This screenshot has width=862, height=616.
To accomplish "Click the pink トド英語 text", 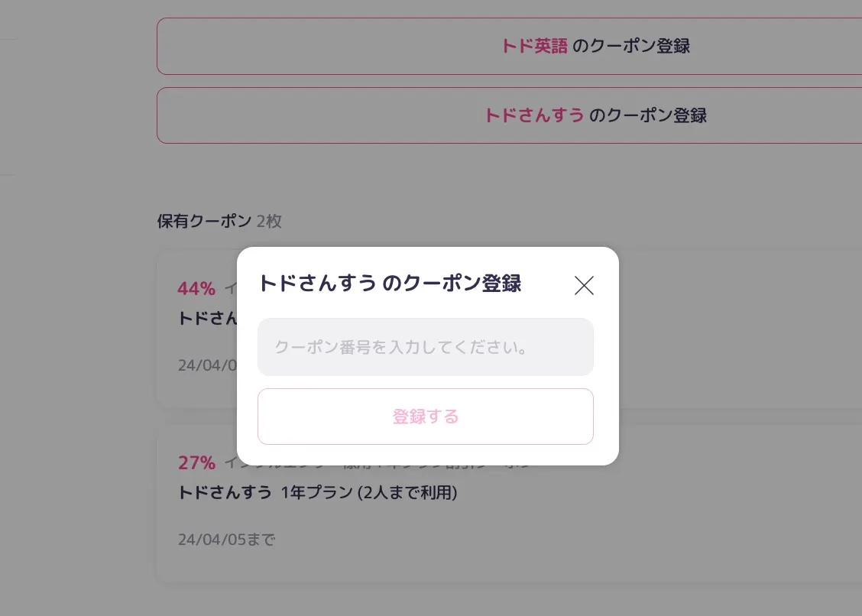I will click(534, 47).
